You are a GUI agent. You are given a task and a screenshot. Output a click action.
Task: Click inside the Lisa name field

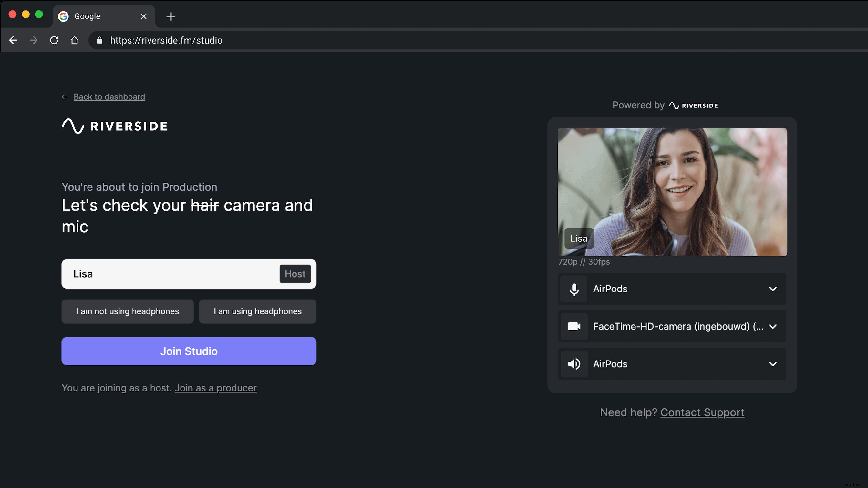[152, 274]
